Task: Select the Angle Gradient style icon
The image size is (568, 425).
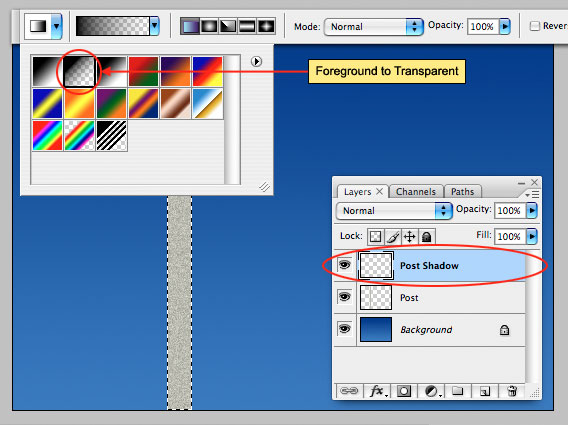Action: (228, 26)
